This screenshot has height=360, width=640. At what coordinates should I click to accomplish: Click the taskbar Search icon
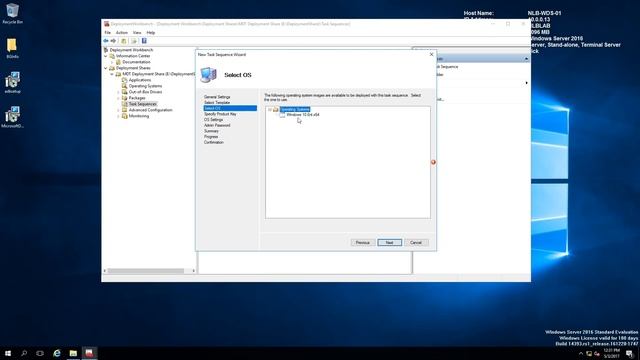coord(24,353)
